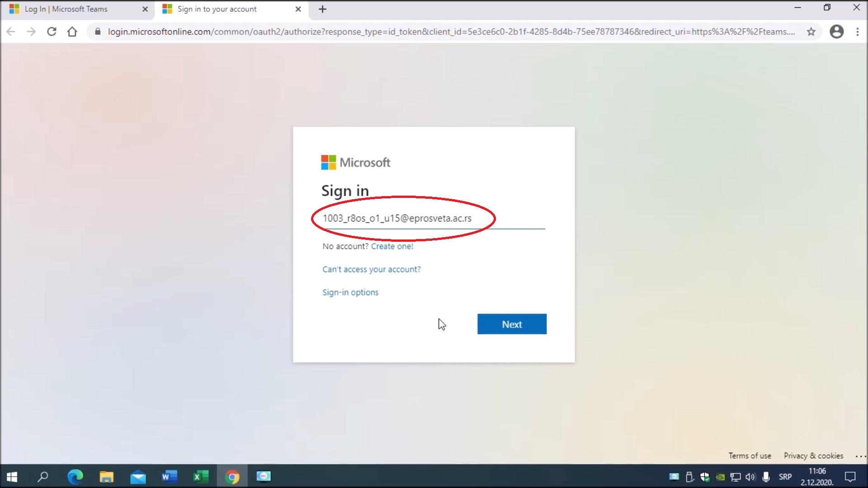The image size is (868, 488).
Task: Close the 'Sign in to your account' tab
Action: click(298, 9)
